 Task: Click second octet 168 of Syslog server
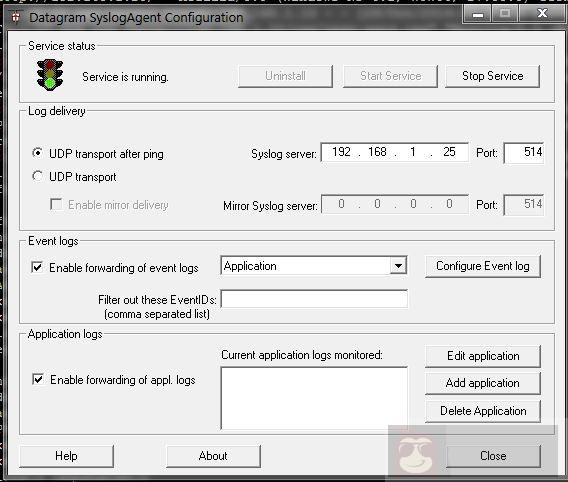[x=377, y=152]
